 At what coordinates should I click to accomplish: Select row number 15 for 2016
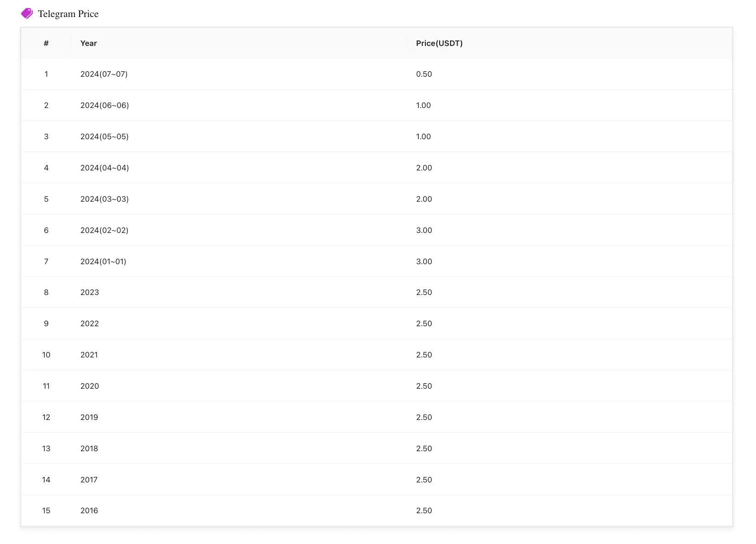tap(377, 510)
